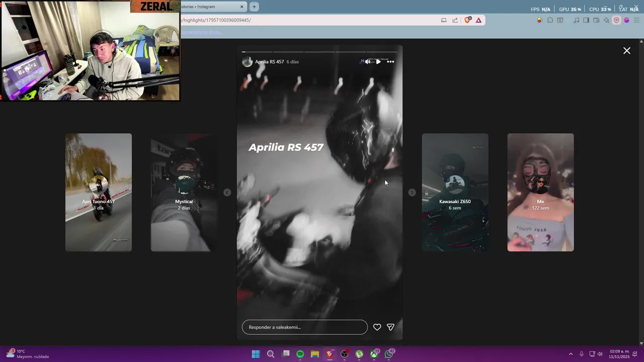Expand the system tray hidden icons chevron

pos(571,354)
